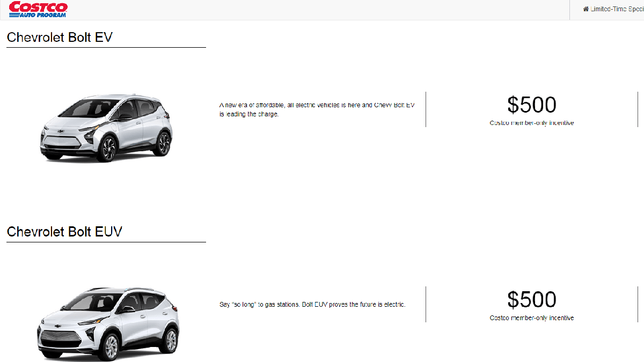The height and width of the screenshot is (362, 644).
Task: Click the Bolt EV rear wheel
Action: click(x=164, y=143)
